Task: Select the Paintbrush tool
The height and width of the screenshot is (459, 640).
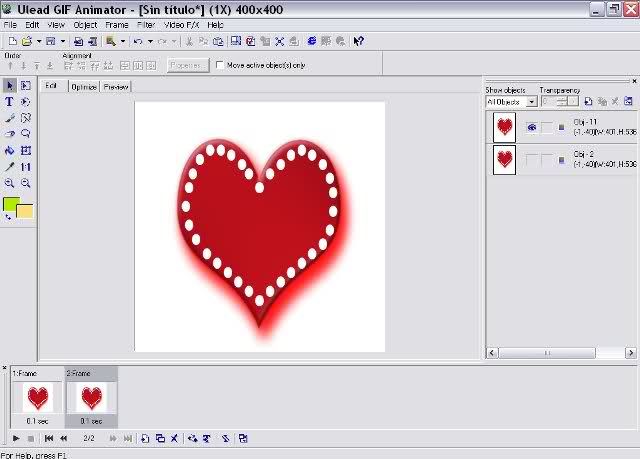Action: click(x=9, y=118)
